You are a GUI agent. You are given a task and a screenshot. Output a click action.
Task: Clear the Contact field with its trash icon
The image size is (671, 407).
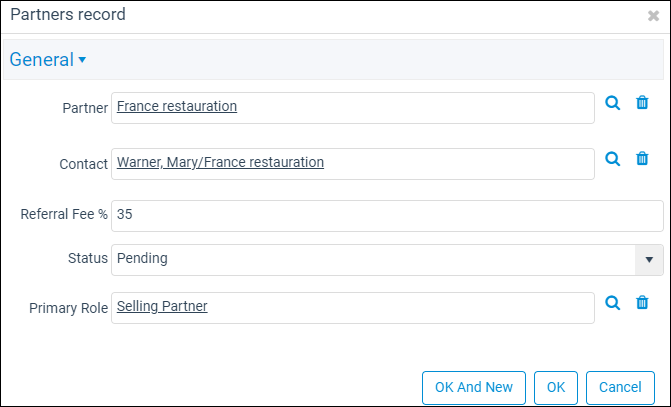642,159
